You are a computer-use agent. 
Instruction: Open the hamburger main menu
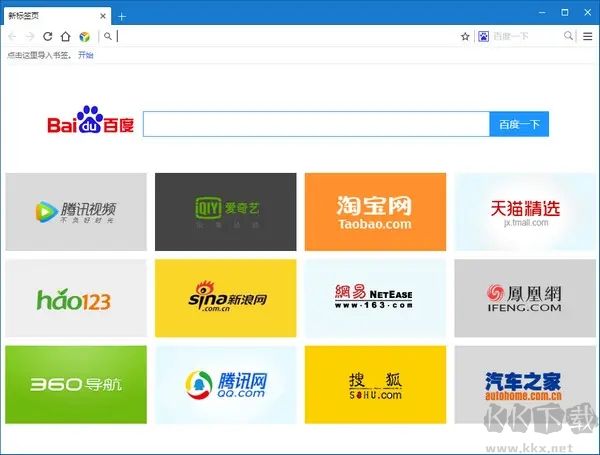coord(588,36)
